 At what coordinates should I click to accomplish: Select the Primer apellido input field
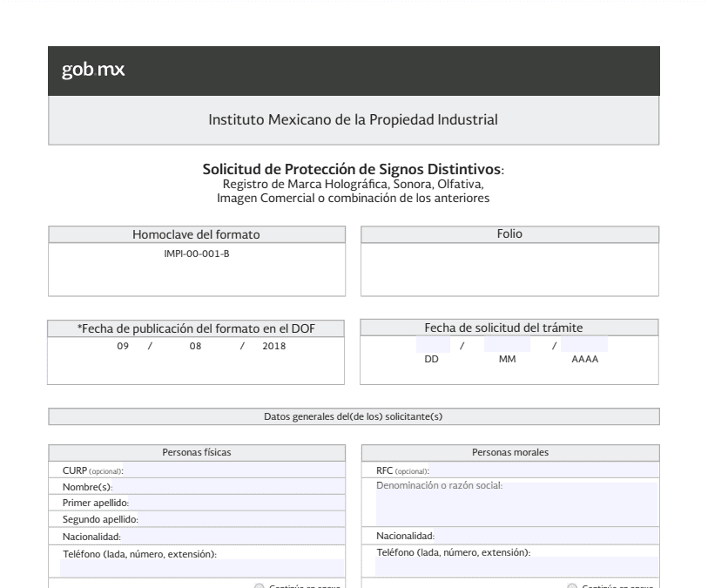coord(236,503)
